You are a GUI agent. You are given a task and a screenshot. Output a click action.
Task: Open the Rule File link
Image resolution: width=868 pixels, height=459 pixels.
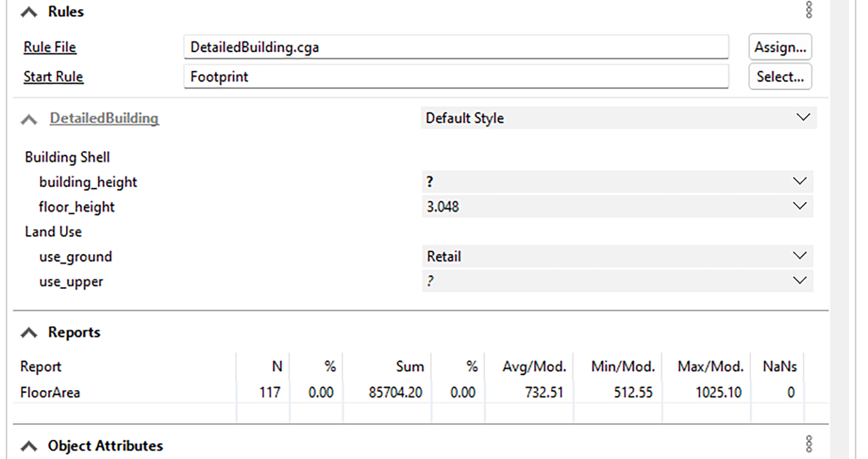click(50, 47)
